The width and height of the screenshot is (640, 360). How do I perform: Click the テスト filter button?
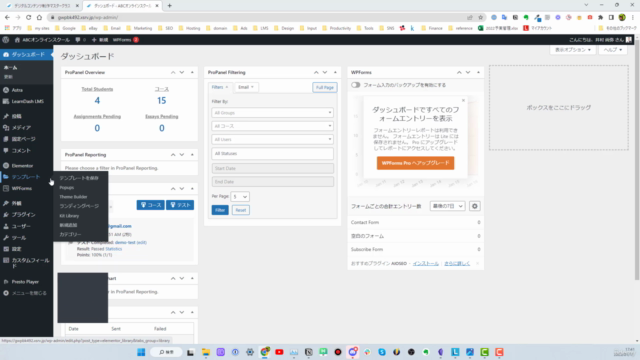pos(180,205)
